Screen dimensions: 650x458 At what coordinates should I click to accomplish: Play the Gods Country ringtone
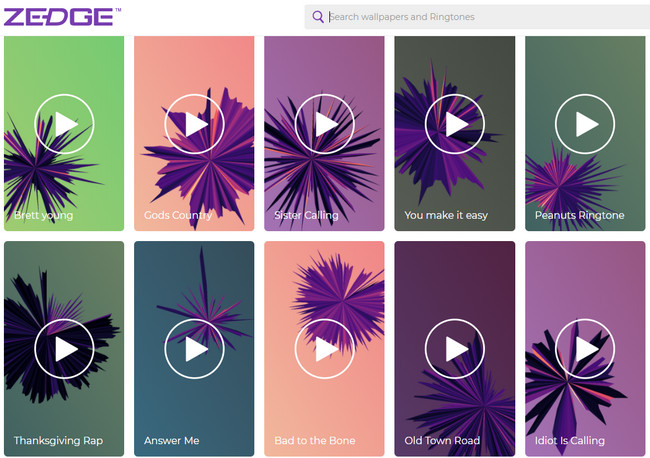pos(194,124)
